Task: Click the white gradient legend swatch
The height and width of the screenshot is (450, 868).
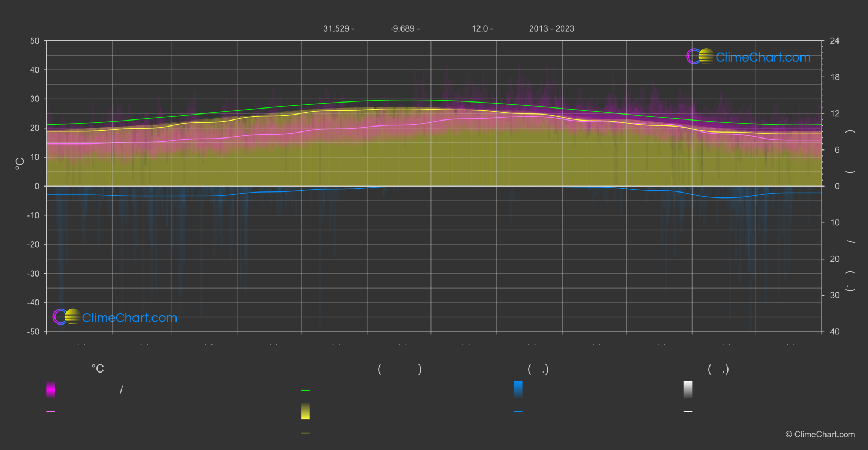Action: (688, 389)
